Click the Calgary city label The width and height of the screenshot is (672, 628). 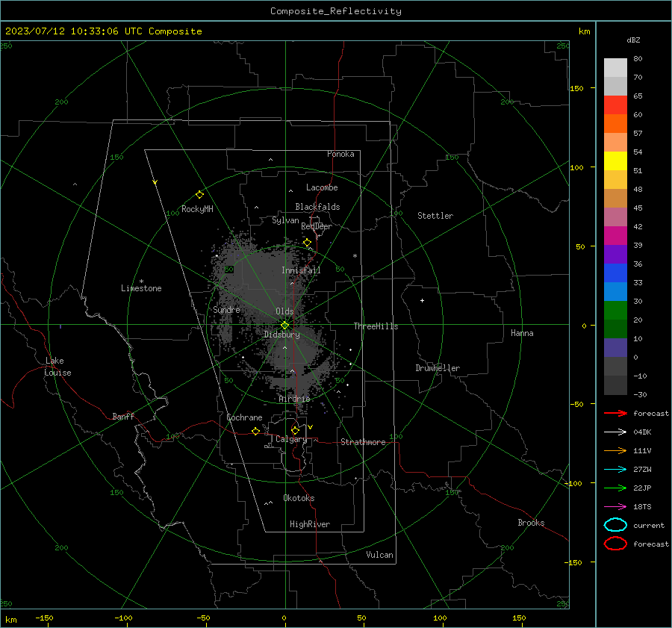291,439
